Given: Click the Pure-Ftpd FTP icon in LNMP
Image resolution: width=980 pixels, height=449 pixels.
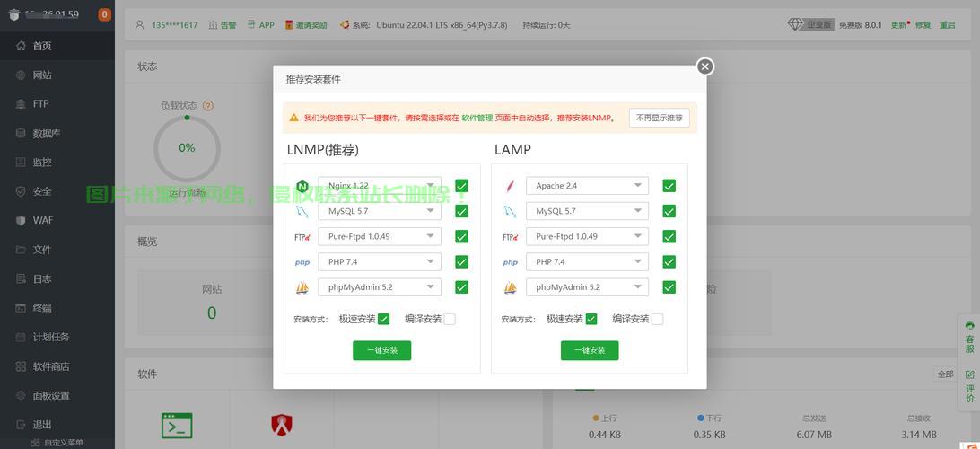Looking at the screenshot, I should [302, 237].
